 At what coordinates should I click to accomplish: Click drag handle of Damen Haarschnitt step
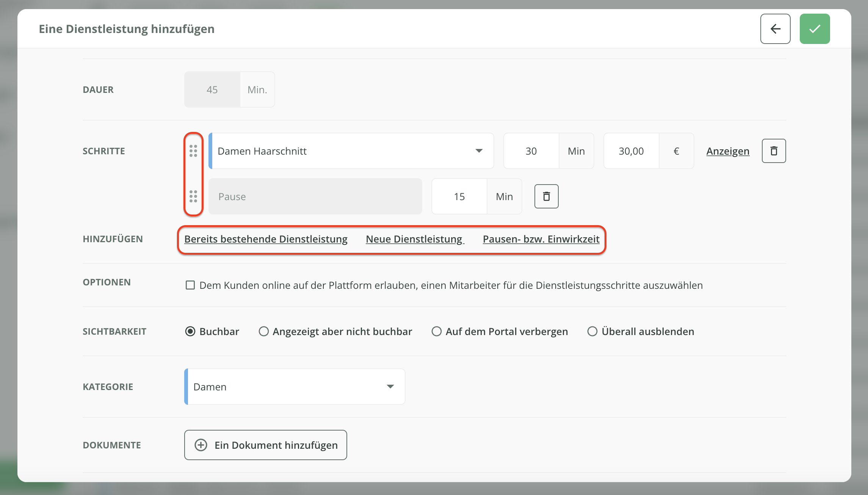click(193, 151)
